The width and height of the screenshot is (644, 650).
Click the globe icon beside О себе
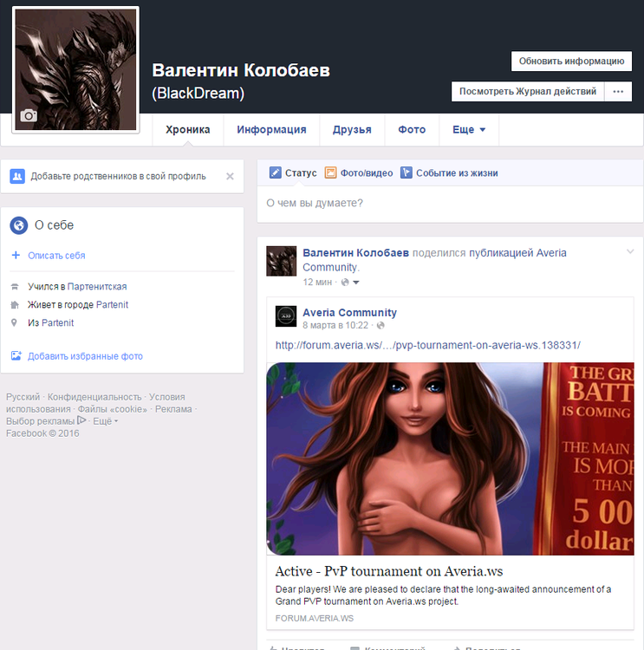coord(19,225)
